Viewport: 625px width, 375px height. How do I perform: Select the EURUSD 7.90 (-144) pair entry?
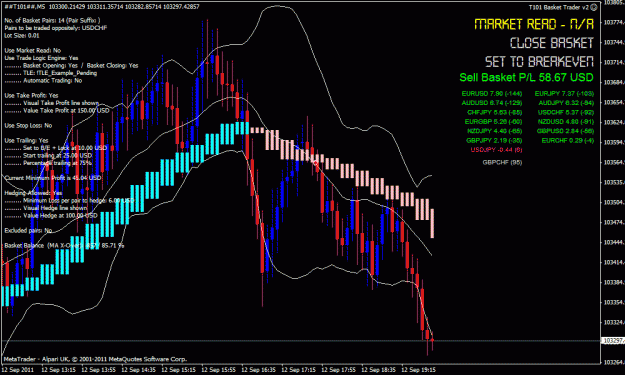coord(492,94)
